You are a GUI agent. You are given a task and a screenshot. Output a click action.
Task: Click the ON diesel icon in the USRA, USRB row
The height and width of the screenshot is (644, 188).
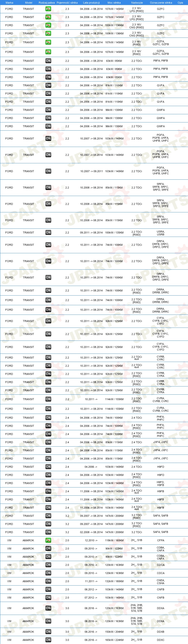[x=48, y=233]
